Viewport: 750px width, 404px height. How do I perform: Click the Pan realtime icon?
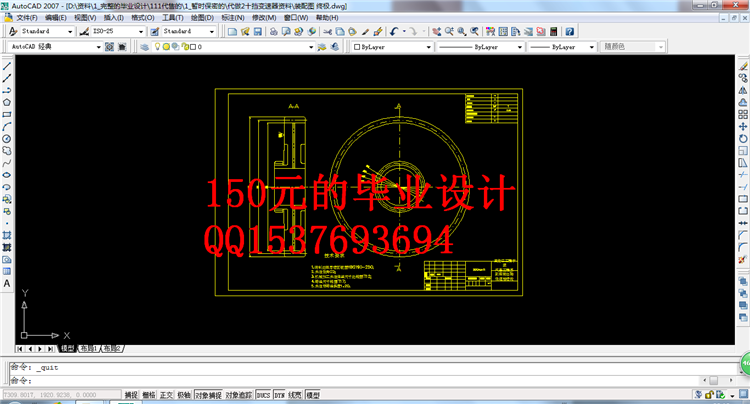coord(436,32)
